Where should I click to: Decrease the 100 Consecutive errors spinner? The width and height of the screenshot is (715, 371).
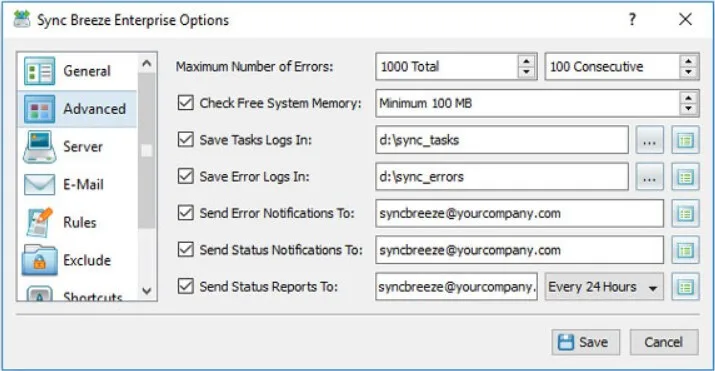(689, 72)
